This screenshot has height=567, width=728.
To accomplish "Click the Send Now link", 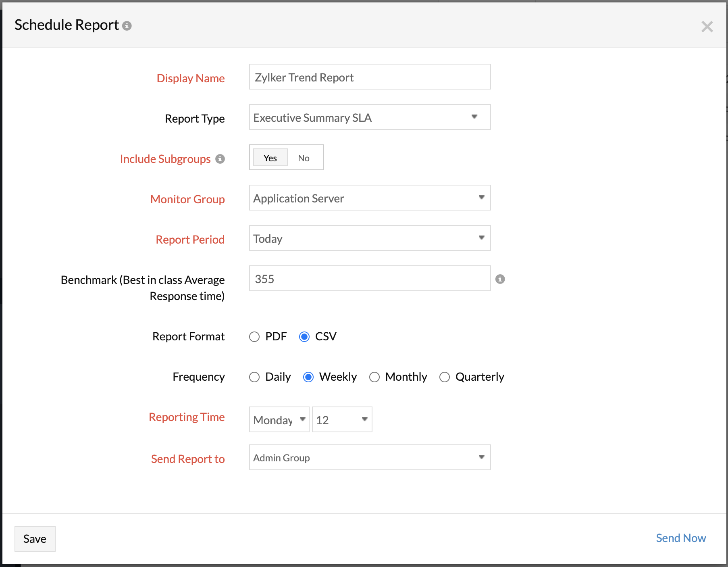I will (681, 538).
